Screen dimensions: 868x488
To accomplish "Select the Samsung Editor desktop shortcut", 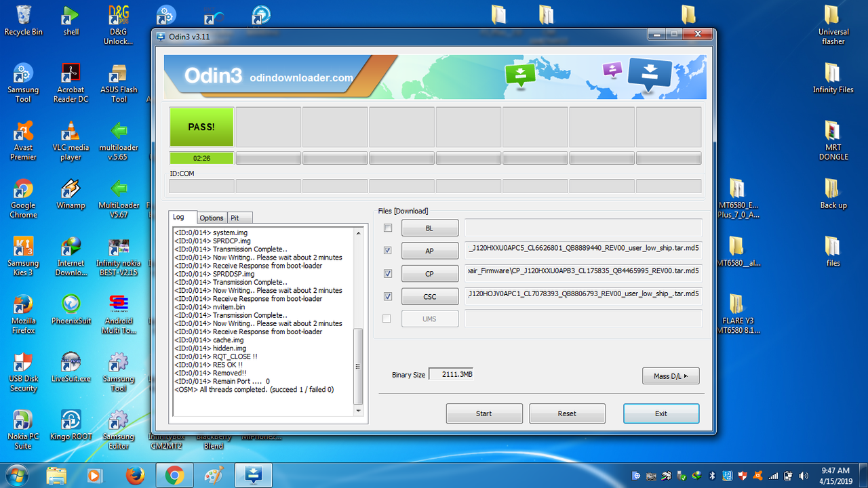I will [x=119, y=430].
